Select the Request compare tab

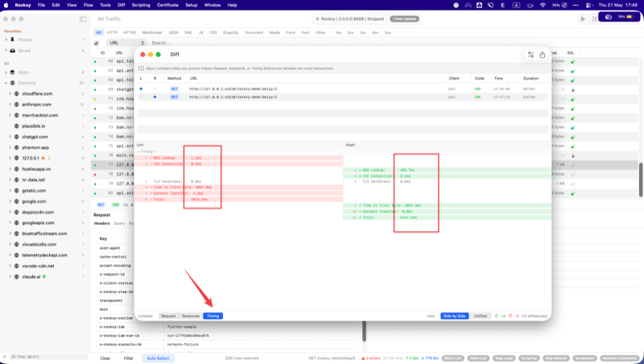(x=168, y=316)
